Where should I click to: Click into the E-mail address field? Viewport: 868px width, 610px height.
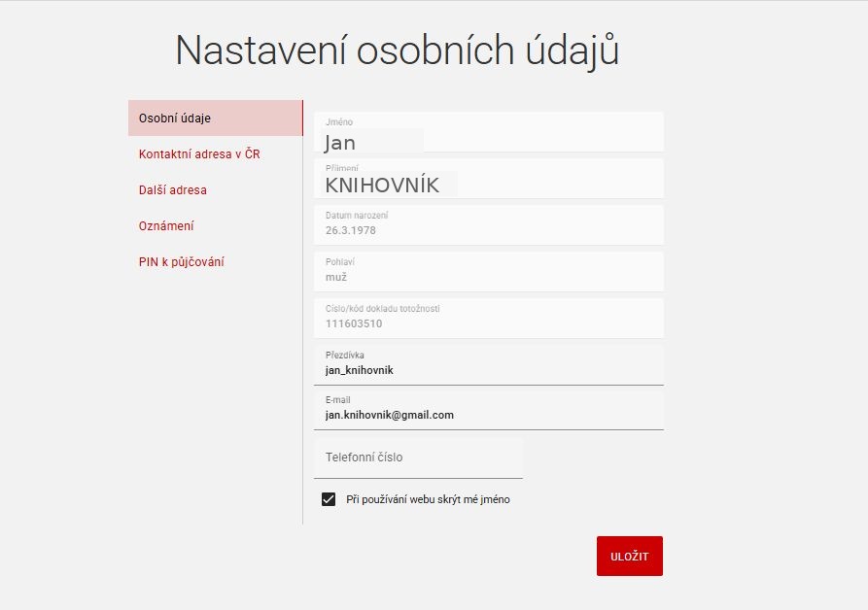click(488, 415)
